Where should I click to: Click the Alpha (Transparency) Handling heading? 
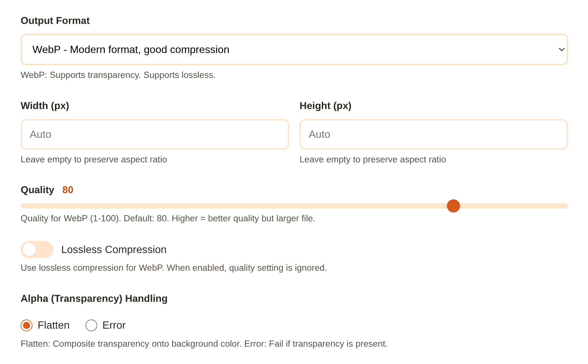coord(94,298)
